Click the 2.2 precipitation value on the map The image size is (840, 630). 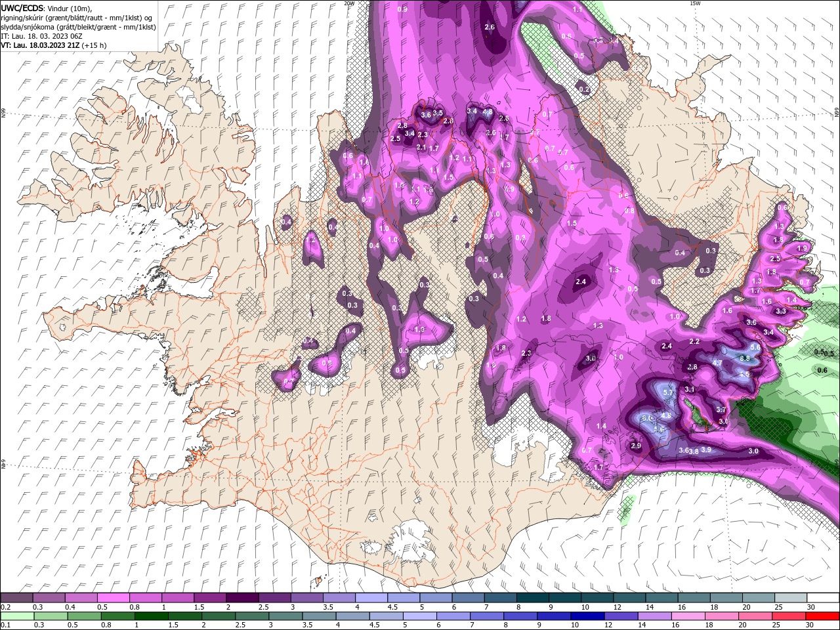click(x=695, y=341)
